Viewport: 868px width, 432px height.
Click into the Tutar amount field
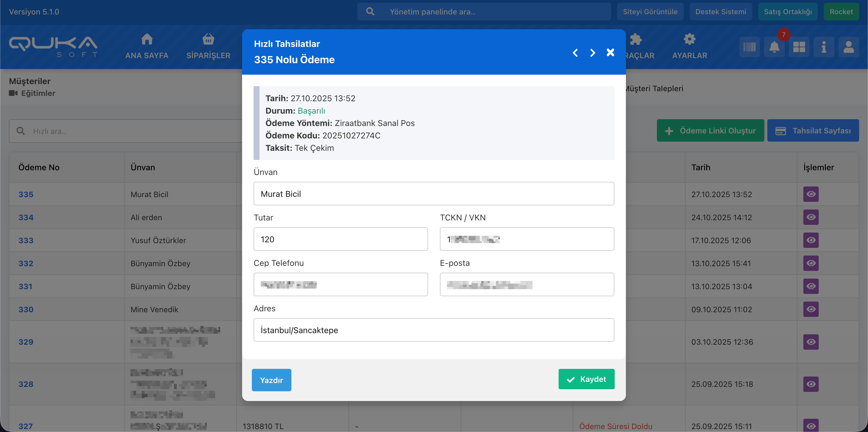click(340, 239)
